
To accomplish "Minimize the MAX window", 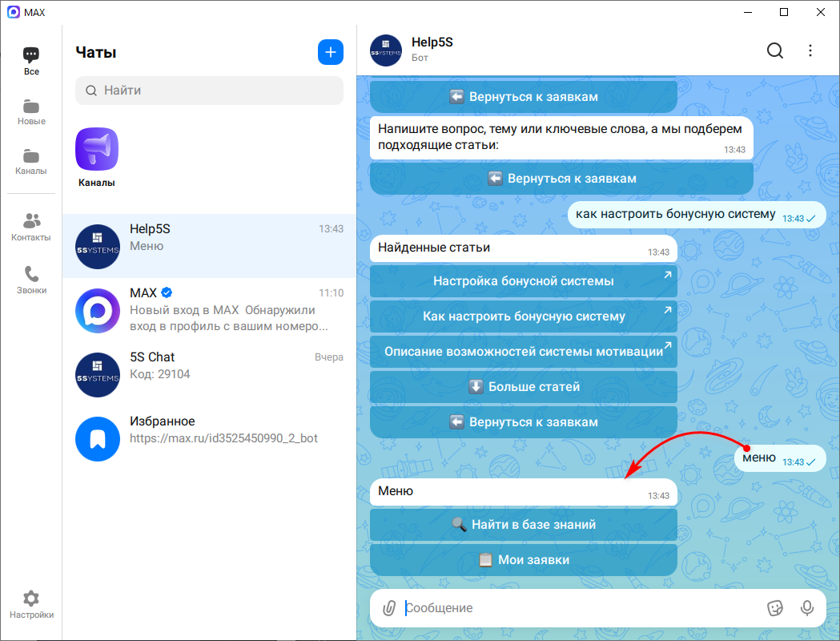I will click(x=748, y=12).
